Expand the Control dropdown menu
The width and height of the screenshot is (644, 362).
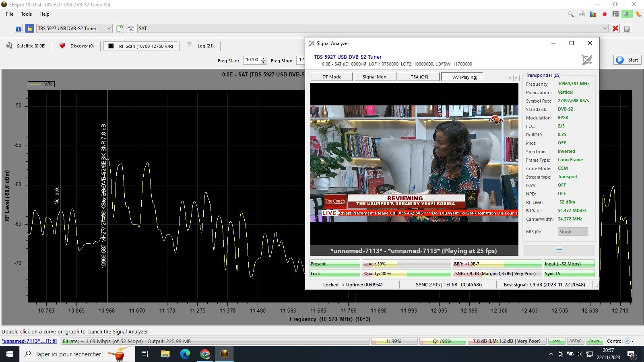pyautogui.click(x=632, y=341)
